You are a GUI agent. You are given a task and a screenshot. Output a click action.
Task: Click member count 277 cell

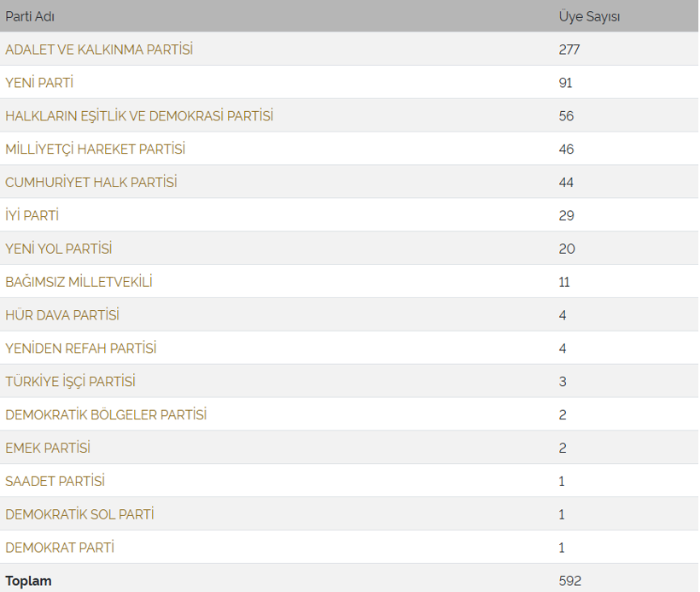tap(569, 50)
